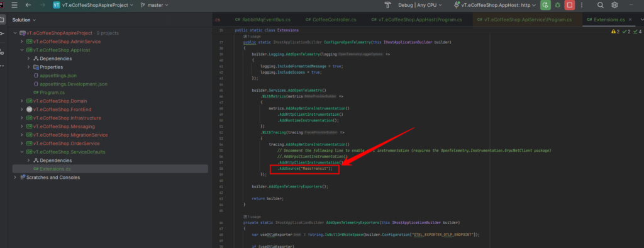Viewport: 644px width, 248px height.
Task: Expand Scratches and Consoles node
Action: (16, 178)
